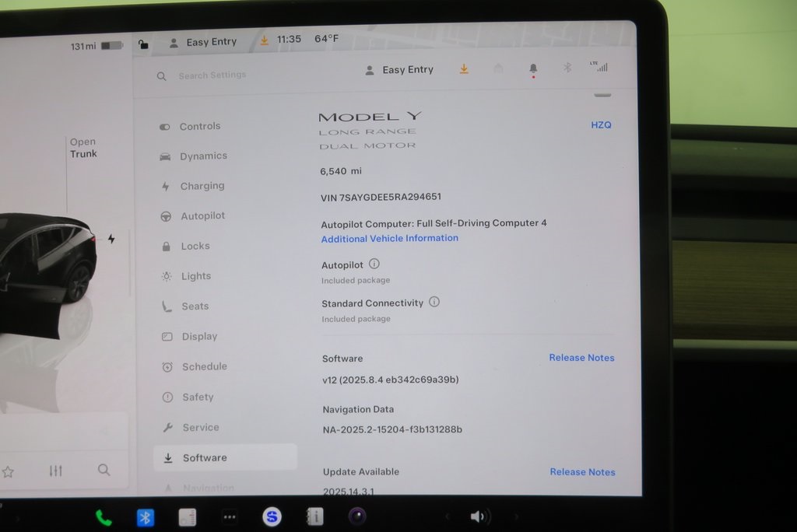797x532 pixels.
Task: Tap the 11:35 clock
Action: (289, 39)
